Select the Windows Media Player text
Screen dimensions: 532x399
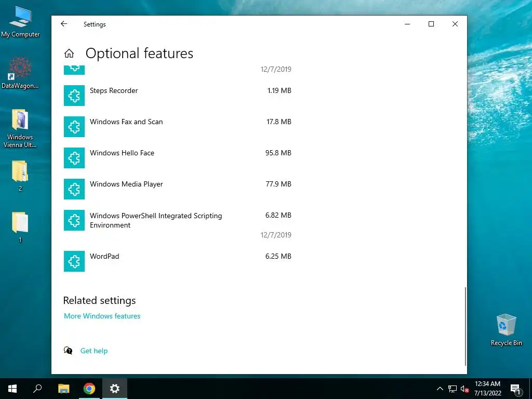(126, 184)
